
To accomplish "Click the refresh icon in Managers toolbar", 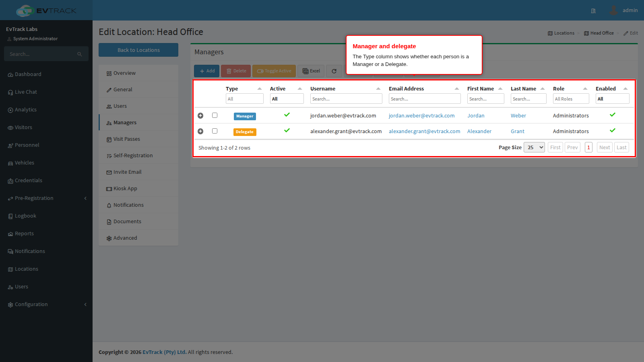I will [334, 71].
